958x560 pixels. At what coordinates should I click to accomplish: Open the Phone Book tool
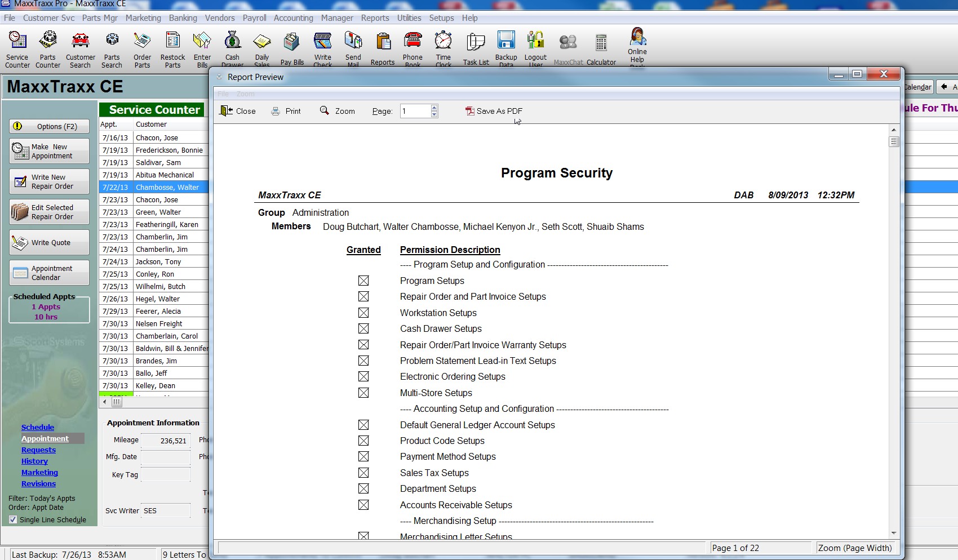413,49
